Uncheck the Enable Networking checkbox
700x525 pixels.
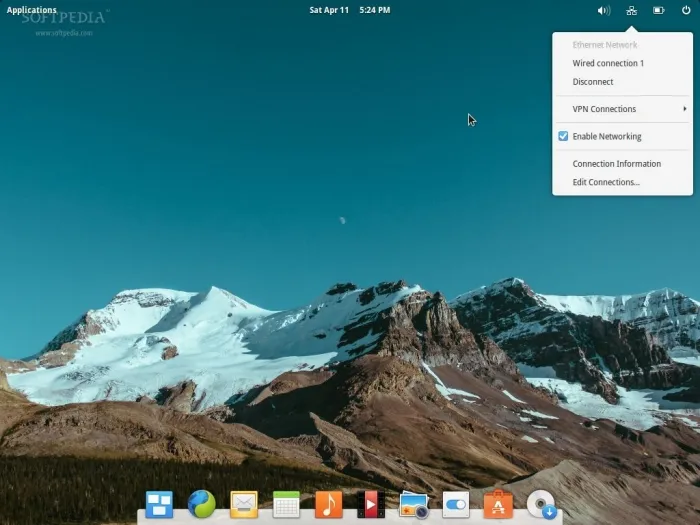[564, 136]
